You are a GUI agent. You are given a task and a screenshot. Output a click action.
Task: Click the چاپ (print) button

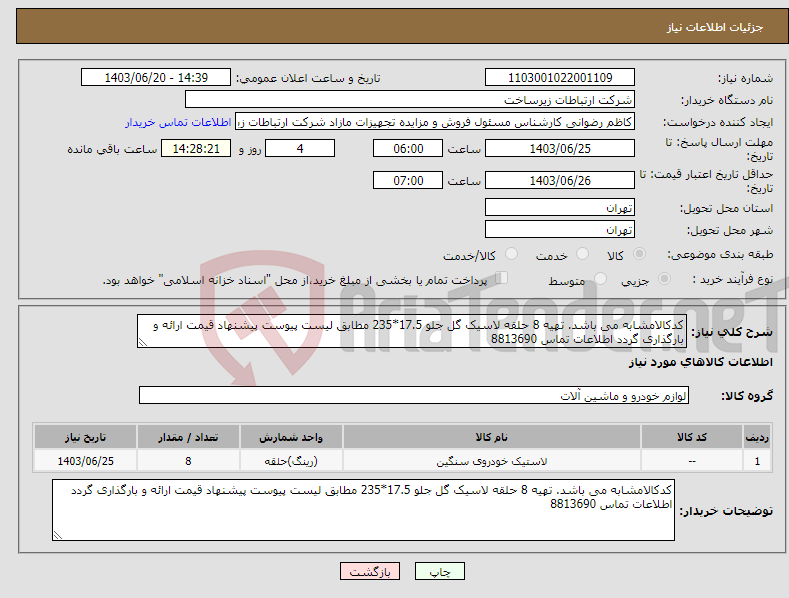439,571
